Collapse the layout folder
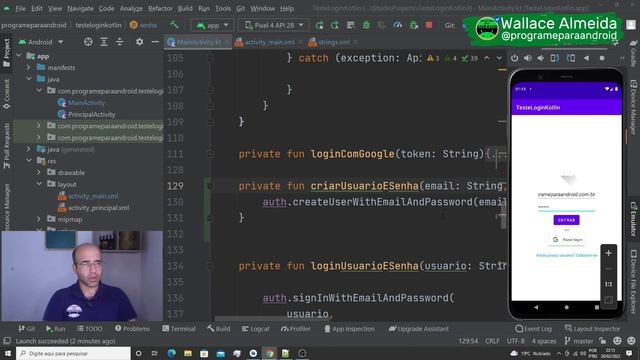Image resolution: width=640 pixels, height=360 pixels. (39, 184)
